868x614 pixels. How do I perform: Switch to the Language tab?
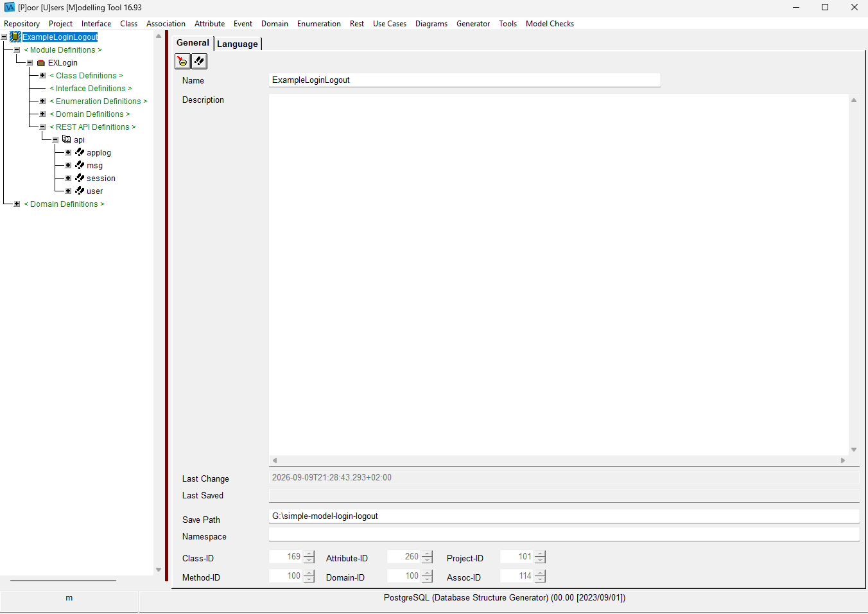(x=238, y=44)
